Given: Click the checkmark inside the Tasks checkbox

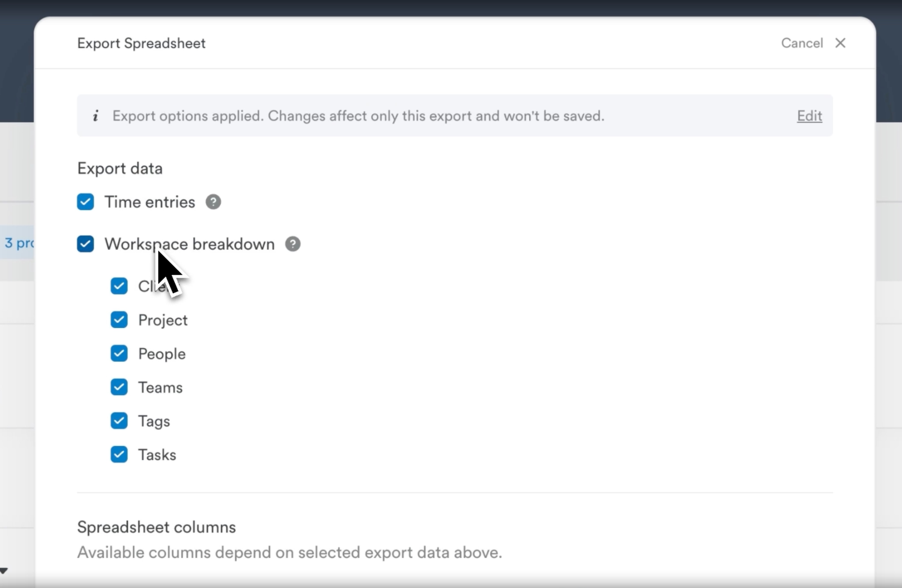Looking at the screenshot, I should (119, 454).
